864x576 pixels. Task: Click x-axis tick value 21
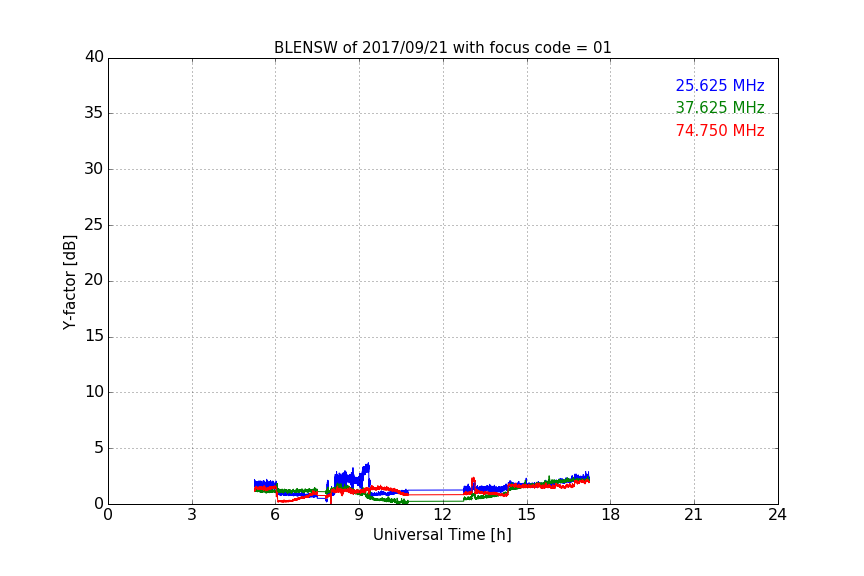pos(694,515)
